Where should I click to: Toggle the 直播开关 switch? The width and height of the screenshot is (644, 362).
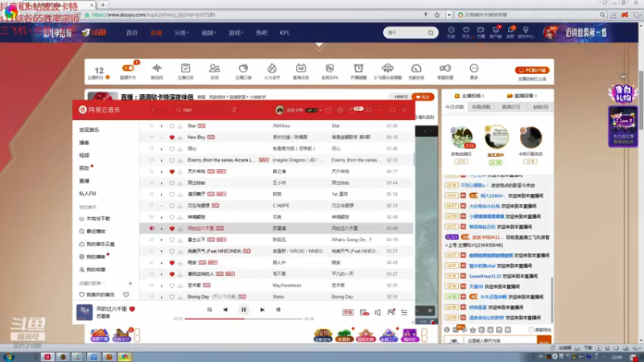click(x=128, y=68)
